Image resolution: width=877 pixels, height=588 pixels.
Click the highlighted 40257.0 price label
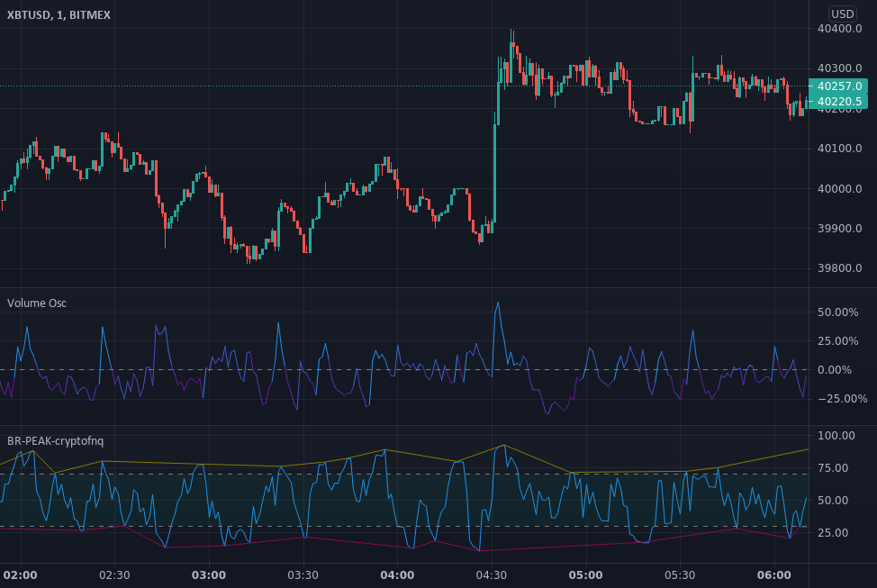click(839, 88)
